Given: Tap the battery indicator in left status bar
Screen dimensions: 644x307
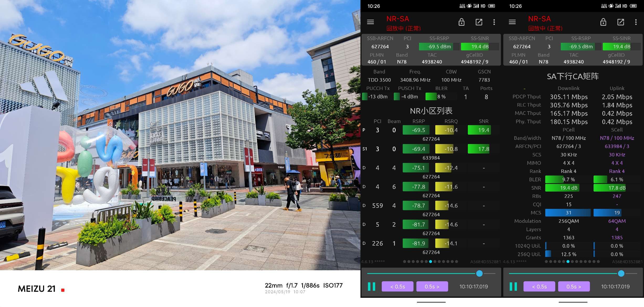Looking at the screenshot, I should point(491,6).
